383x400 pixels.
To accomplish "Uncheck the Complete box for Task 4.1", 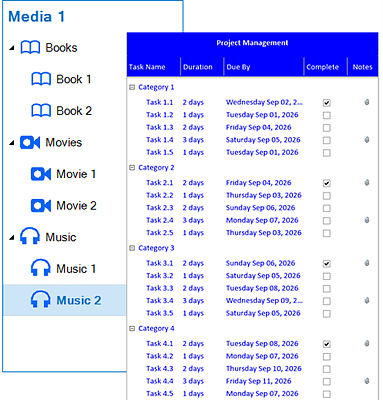I will pyautogui.click(x=327, y=344).
